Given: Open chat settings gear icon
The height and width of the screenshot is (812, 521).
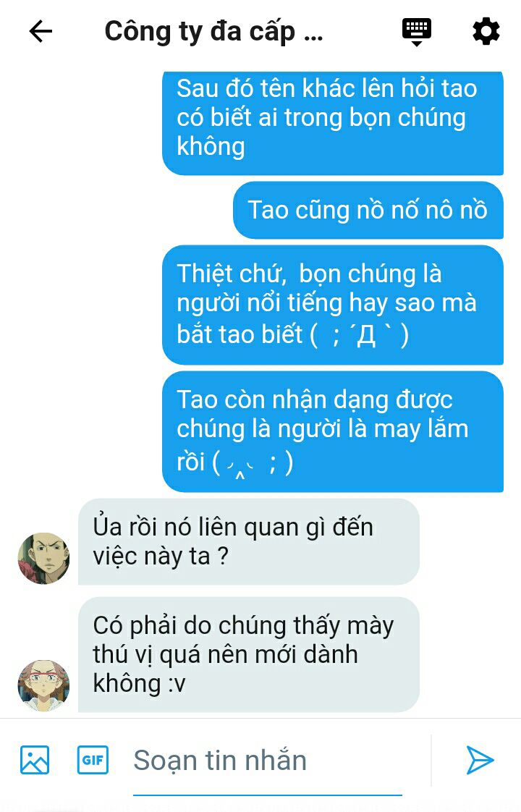Looking at the screenshot, I should click(486, 32).
